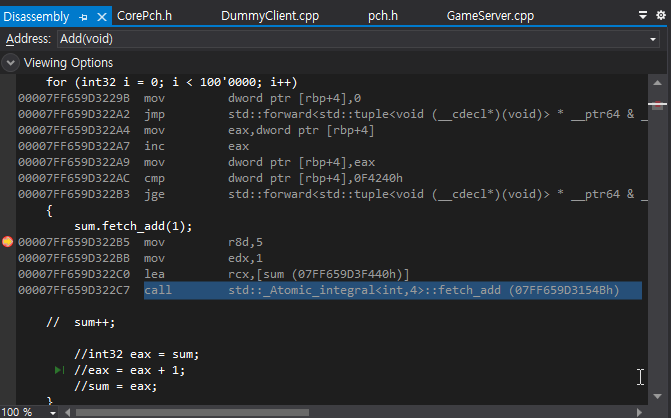Click the vertical scrollbar up arrow
Screen dimensions: 671x418
pos(658,83)
